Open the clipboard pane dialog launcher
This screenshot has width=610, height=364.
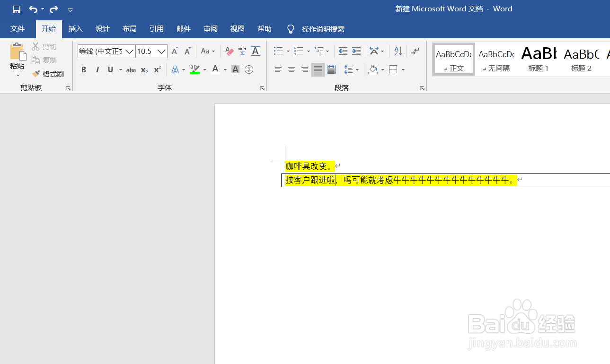click(x=68, y=88)
